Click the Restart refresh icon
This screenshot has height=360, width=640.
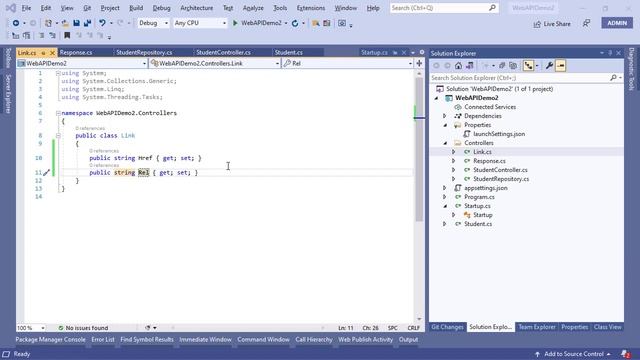[295, 23]
